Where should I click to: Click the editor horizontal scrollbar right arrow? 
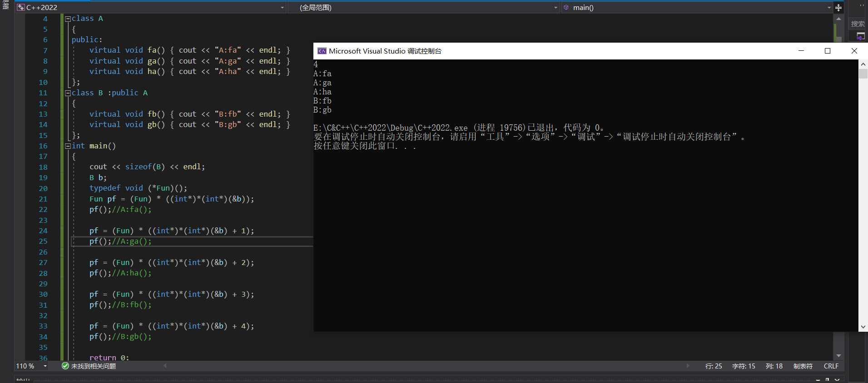tap(688, 365)
